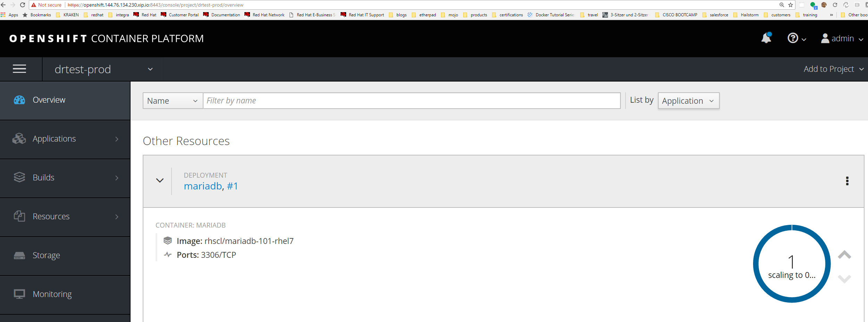Click the Bookmarks star folder
The width and height of the screenshot is (868, 322).
coord(37,15)
